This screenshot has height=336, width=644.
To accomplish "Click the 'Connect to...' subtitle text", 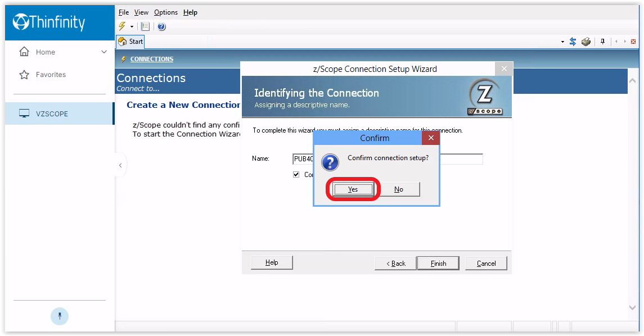I will click(x=138, y=89).
